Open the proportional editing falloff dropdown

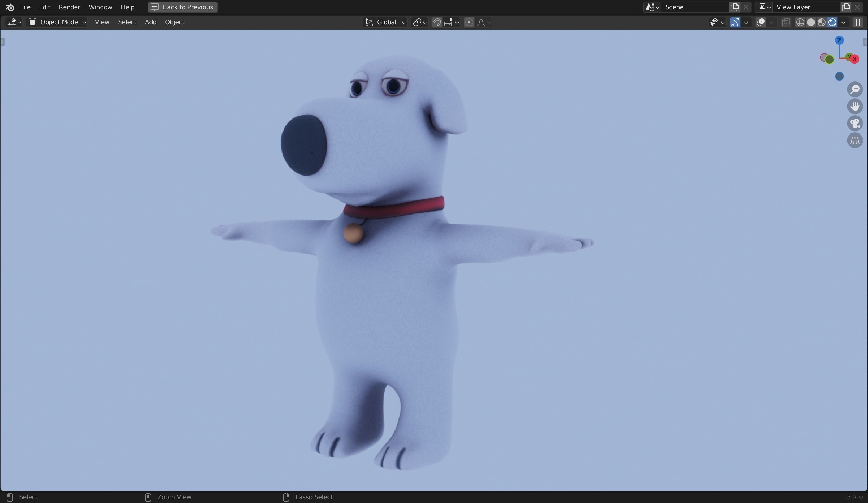click(x=484, y=22)
